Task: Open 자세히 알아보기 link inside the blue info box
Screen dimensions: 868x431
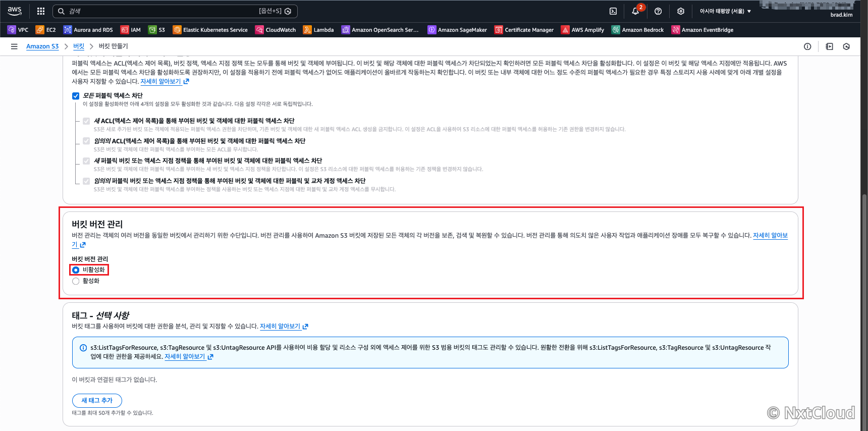Action: click(x=189, y=357)
